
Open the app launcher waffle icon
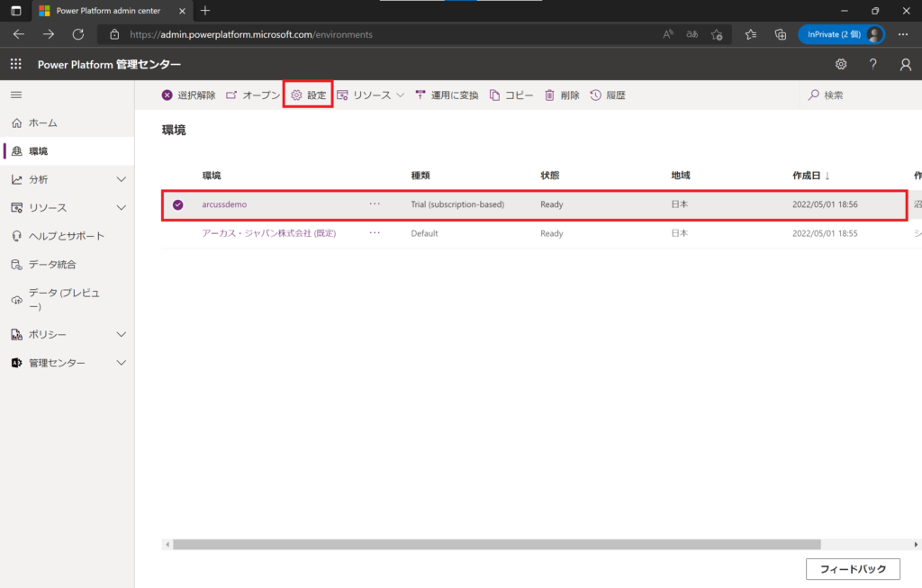tap(15, 64)
